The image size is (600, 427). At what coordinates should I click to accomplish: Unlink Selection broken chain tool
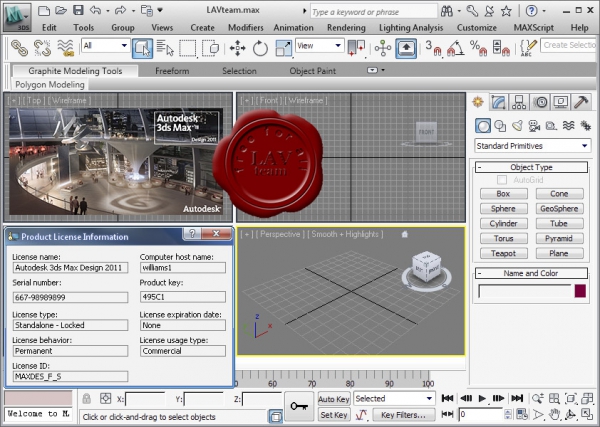[x=42, y=48]
